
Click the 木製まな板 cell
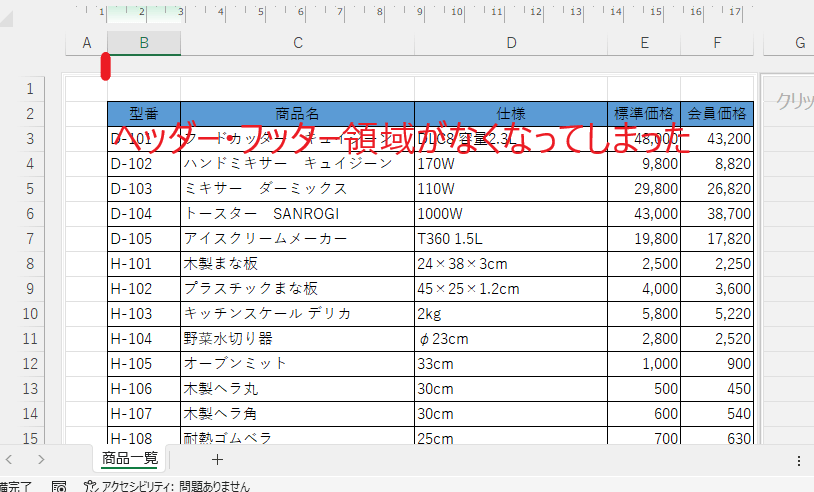click(297, 264)
